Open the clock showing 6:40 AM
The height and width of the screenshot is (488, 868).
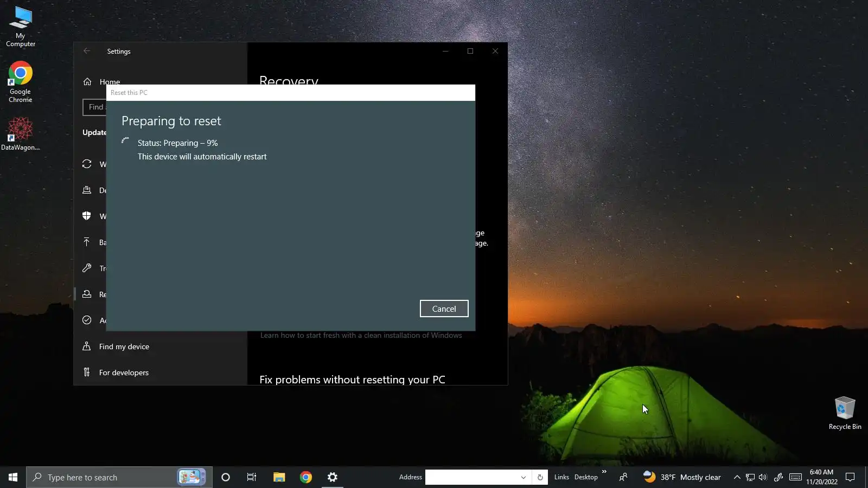[x=821, y=477]
